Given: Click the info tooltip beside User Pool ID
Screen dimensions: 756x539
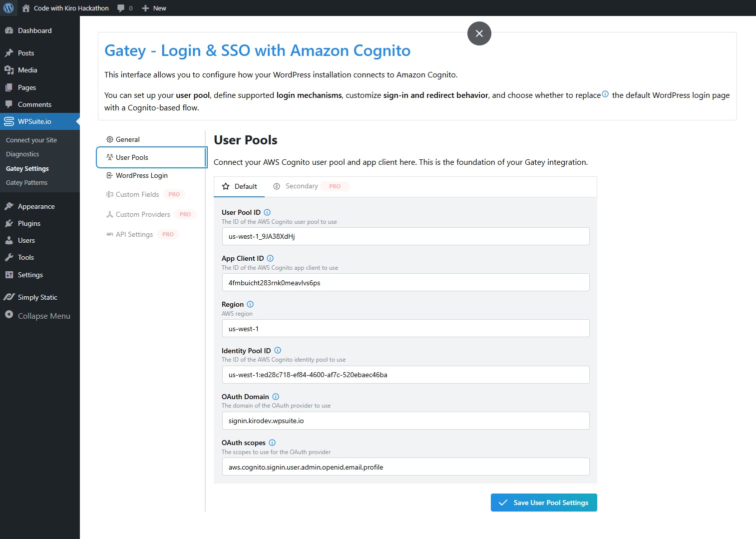Looking at the screenshot, I should pyautogui.click(x=267, y=212).
